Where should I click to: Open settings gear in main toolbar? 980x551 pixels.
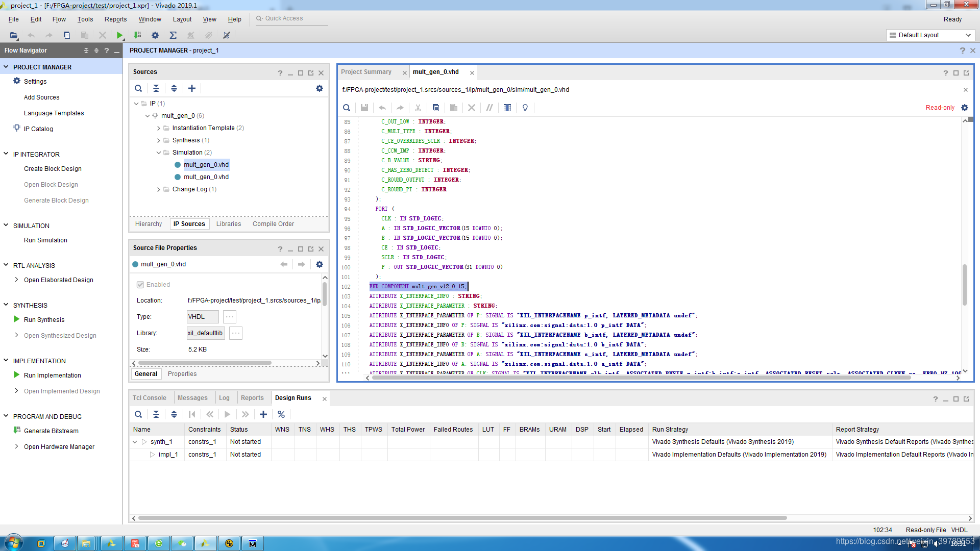click(x=155, y=35)
